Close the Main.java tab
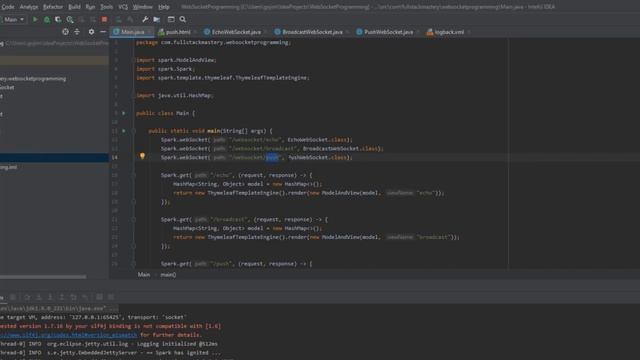The width and height of the screenshot is (640, 360). tap(149, 32)
